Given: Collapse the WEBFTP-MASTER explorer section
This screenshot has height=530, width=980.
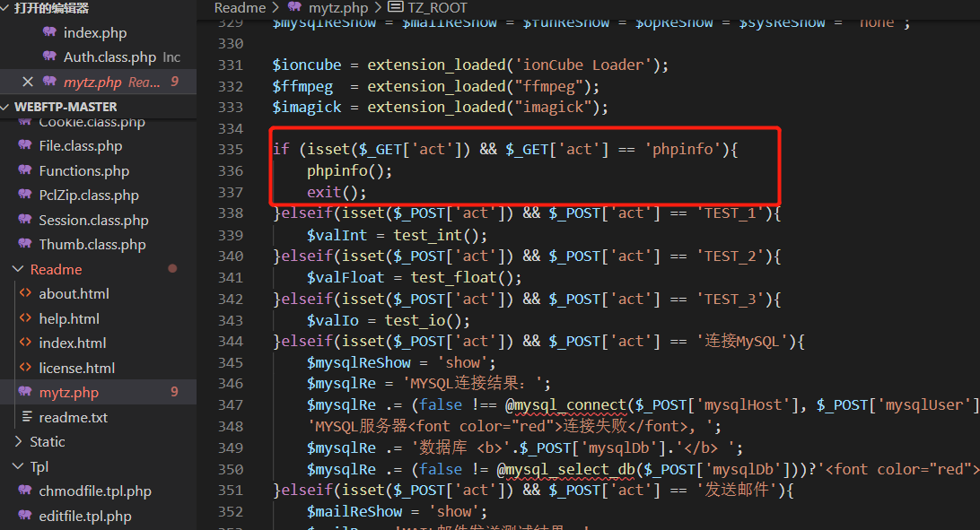Looking at the screenshot, I should [6, 107].
